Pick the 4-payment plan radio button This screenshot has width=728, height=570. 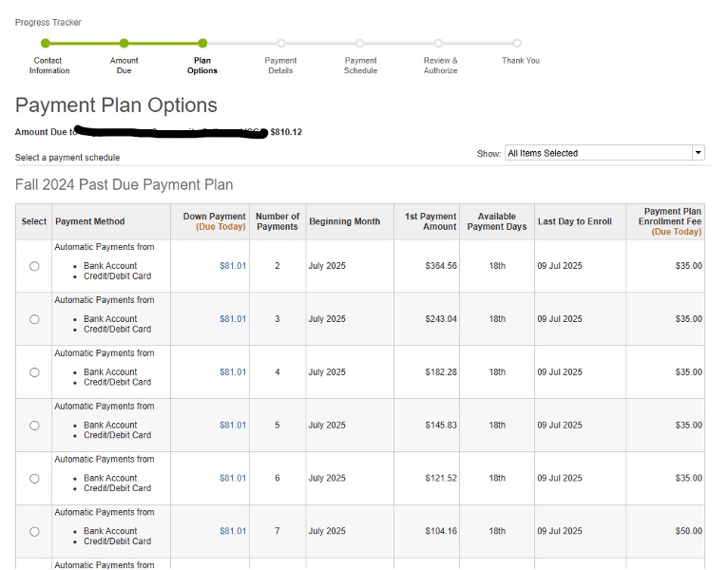(34, 372)
